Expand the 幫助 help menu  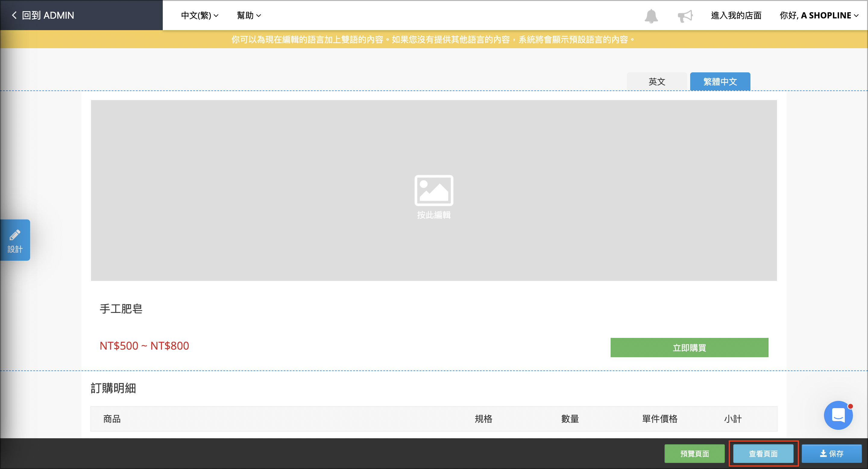tap(249, 15)
